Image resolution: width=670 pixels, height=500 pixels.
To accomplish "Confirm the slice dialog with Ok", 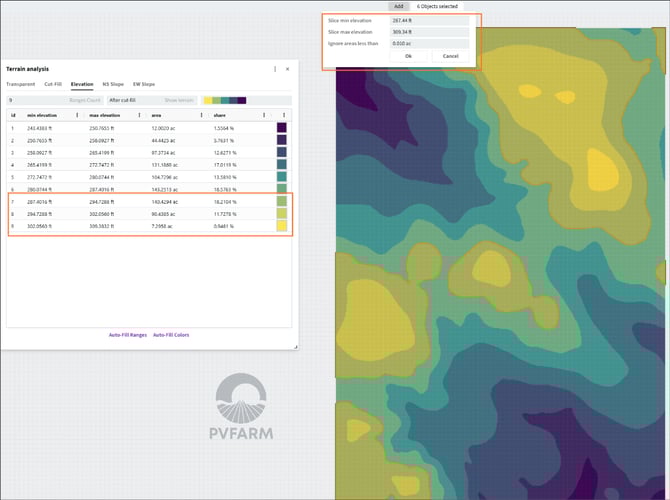I will (408, 56).
